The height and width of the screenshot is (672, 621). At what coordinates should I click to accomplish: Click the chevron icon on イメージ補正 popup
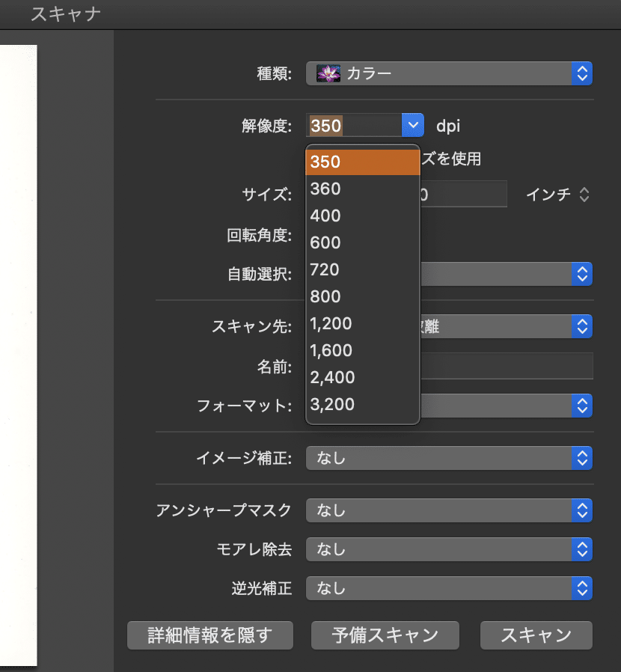coord(582,458)
